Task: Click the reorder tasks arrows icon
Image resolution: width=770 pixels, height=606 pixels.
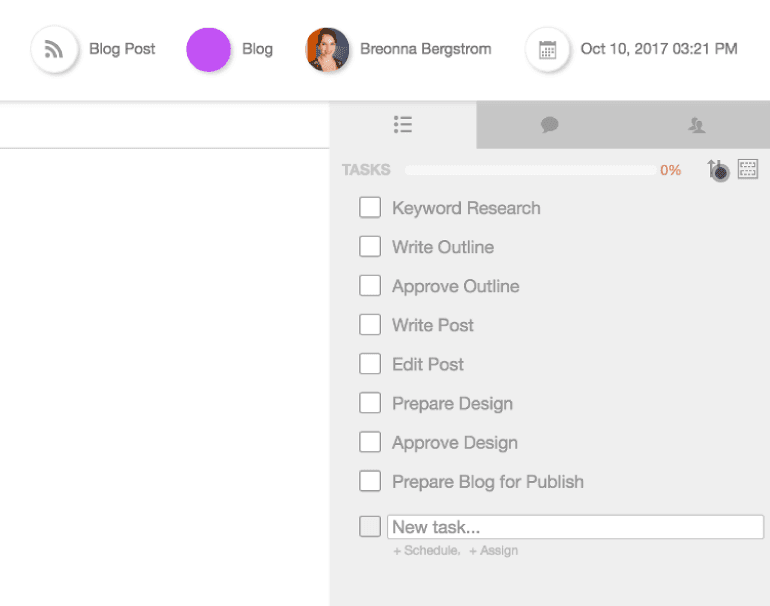Action: (717, 170)
